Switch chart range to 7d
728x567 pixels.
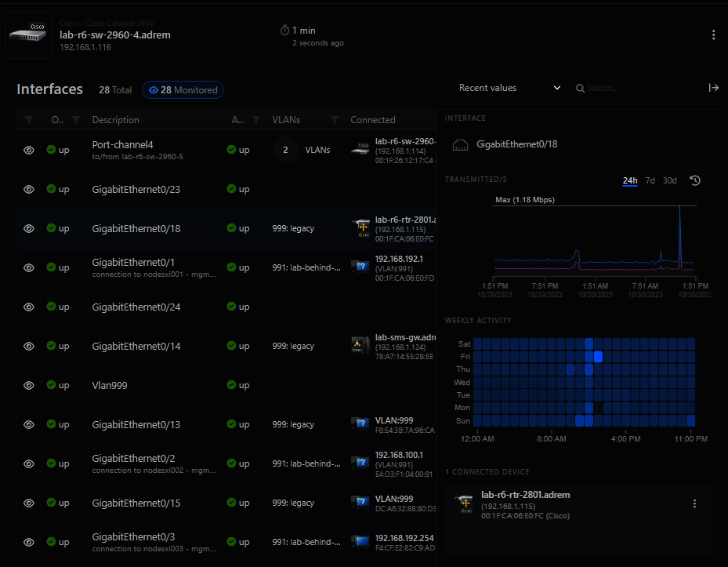tap(650, 180)
